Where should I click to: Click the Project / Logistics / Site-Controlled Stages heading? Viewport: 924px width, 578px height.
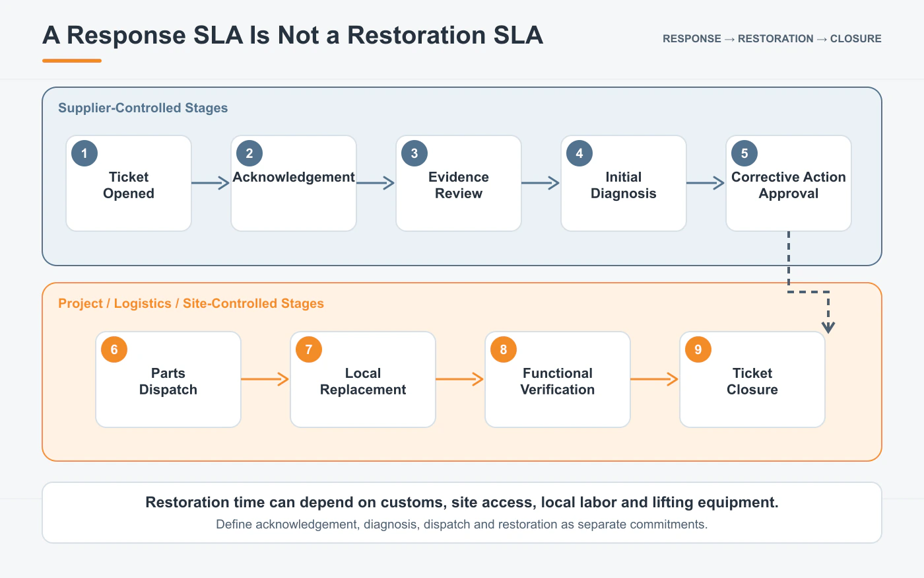point(191,303)
